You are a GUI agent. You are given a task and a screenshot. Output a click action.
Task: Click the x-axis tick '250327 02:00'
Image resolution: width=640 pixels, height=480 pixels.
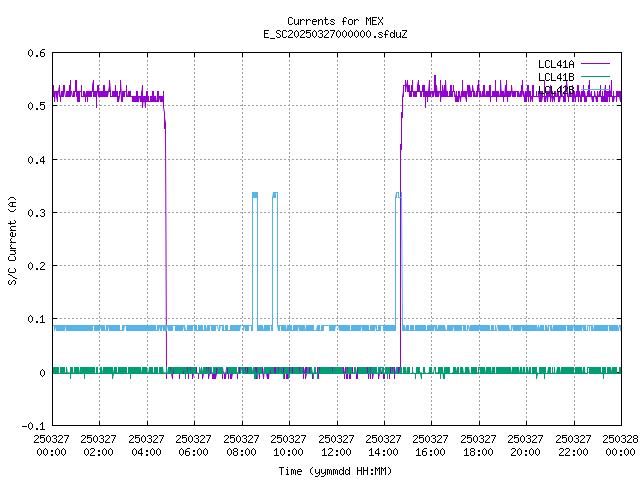point(98,445)
